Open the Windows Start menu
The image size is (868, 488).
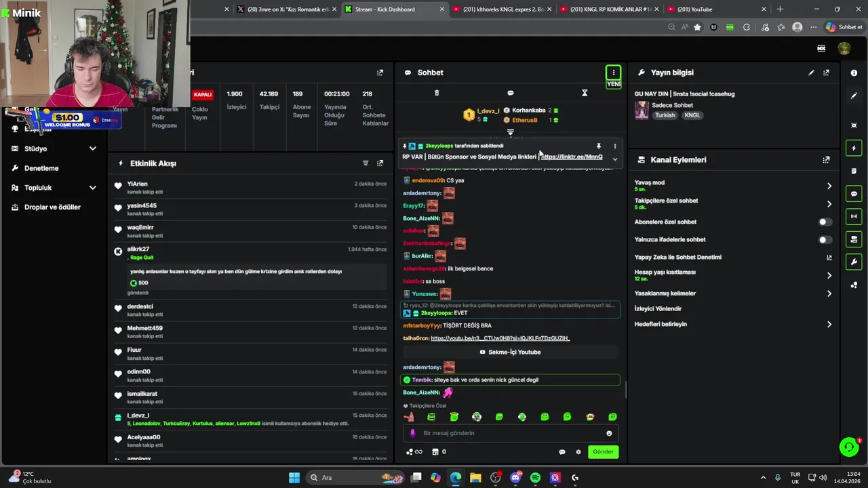pyautogui.click(x=294, y=478)
